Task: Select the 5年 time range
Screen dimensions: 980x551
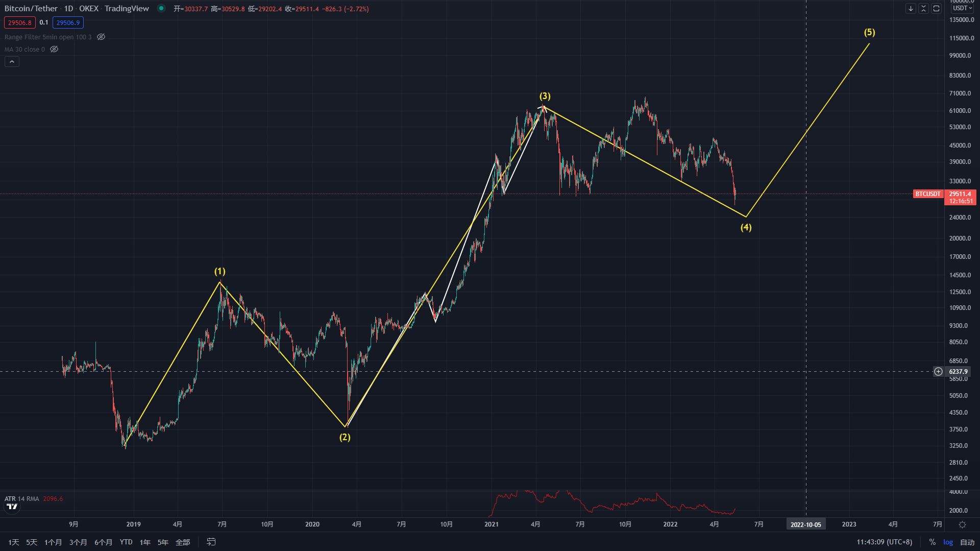Action: point(163,542)
